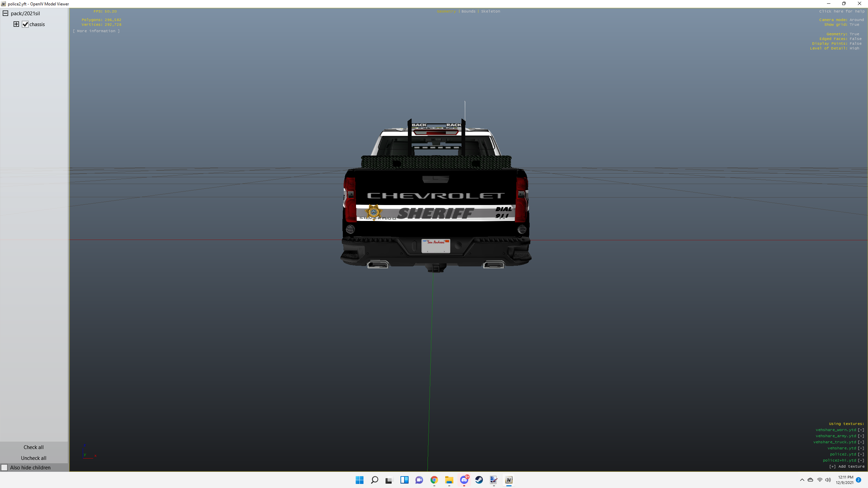Expand the More information section
The height and width of the screenshot is (488, 868).
pos(96,31)
